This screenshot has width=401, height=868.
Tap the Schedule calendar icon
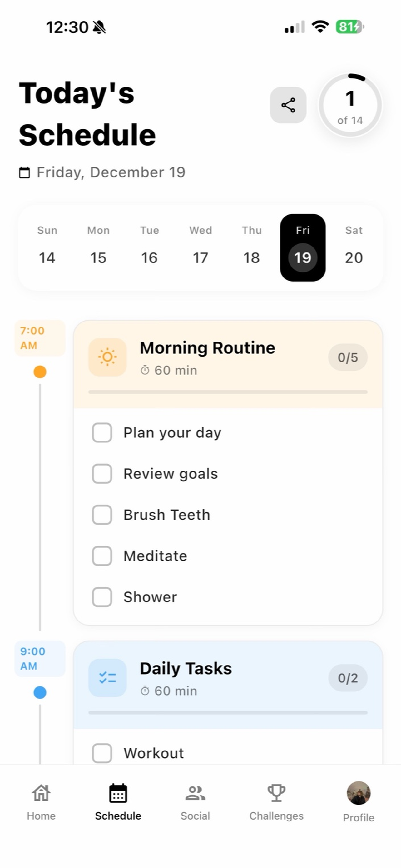point(118,793)
